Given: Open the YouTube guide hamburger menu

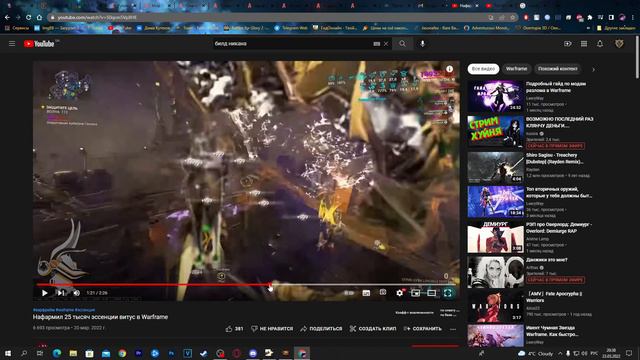Looking at the screenshot, I should pyautogui.click(x=12, y=44).
